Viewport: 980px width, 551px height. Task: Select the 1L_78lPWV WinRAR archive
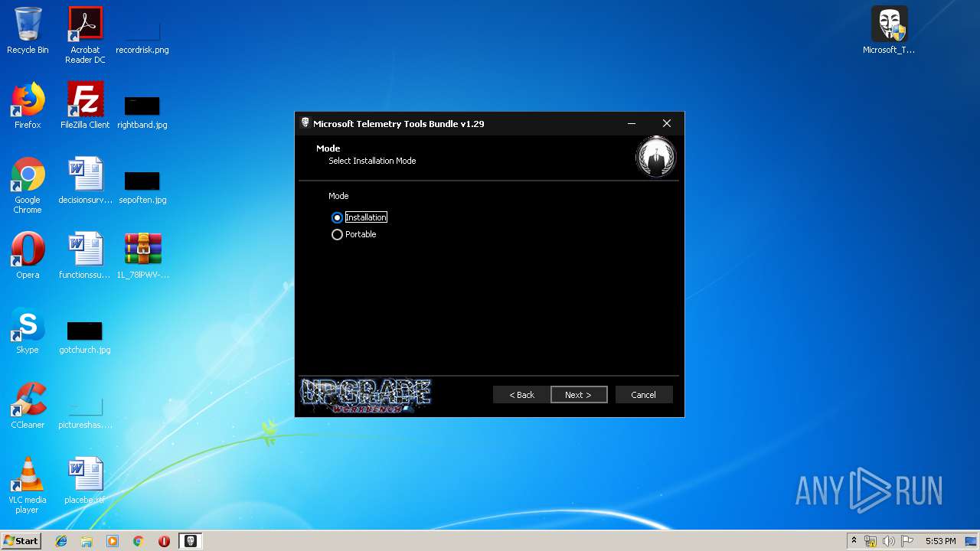(x=142, y=256)
